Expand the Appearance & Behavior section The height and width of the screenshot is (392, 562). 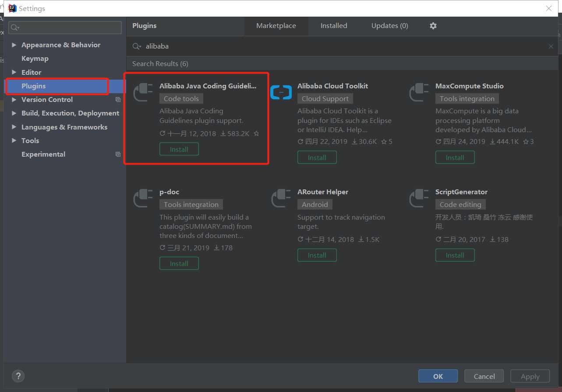tap(14, 45)
